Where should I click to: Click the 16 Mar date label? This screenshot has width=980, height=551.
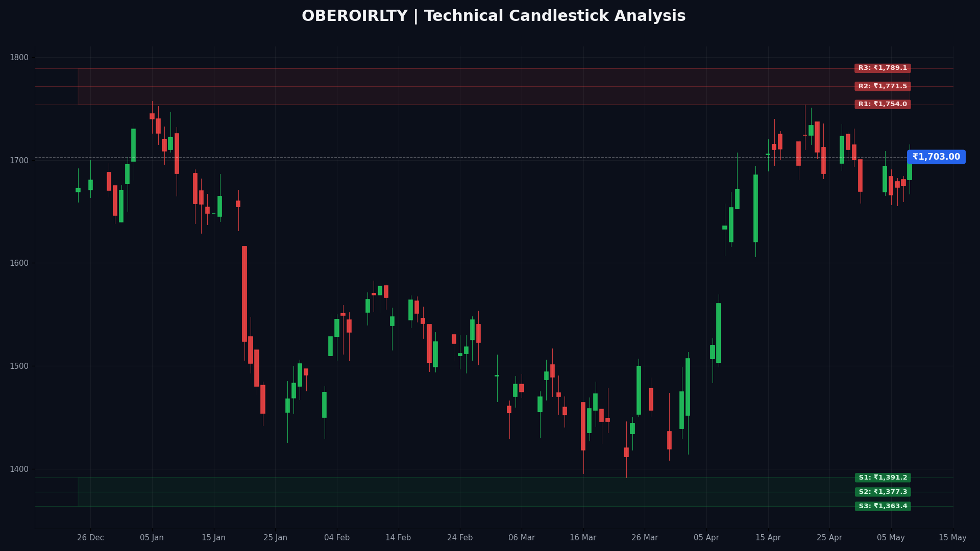tap(583, 538)
